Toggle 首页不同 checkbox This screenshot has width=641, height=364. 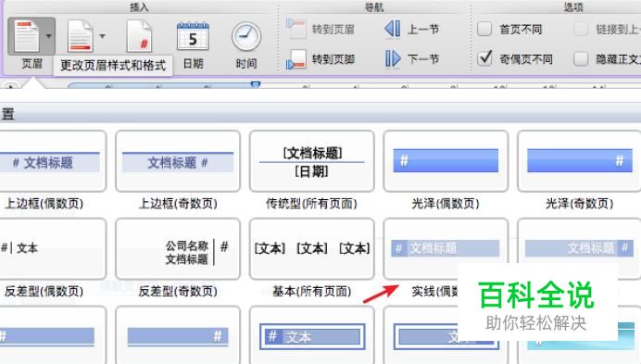(484, 29)
